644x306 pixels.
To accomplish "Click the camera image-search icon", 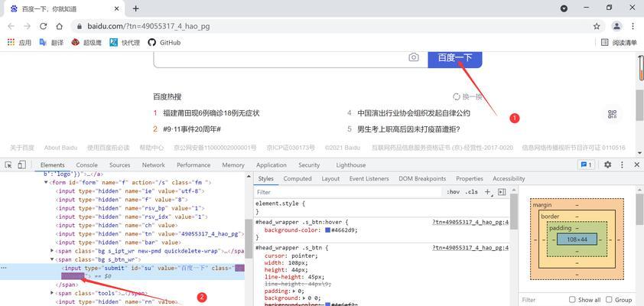I will (x=414, y=57).
